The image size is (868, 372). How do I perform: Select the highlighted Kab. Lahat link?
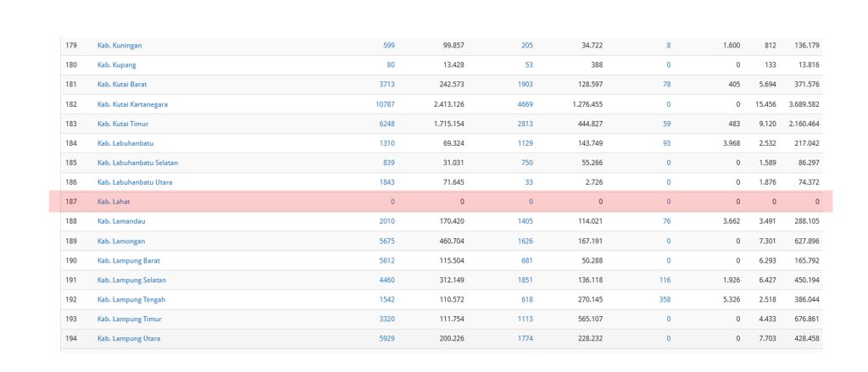pos(114,202)
